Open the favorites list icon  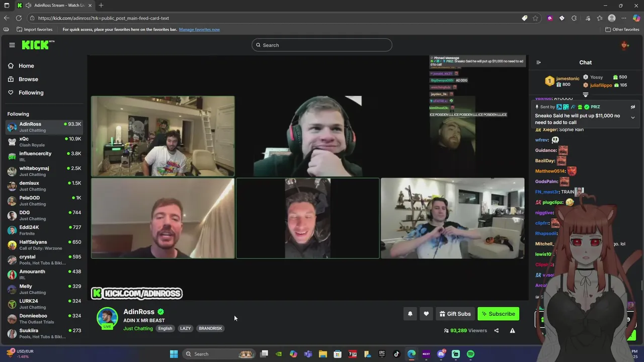pyautogui.click(x=599, y=18)
